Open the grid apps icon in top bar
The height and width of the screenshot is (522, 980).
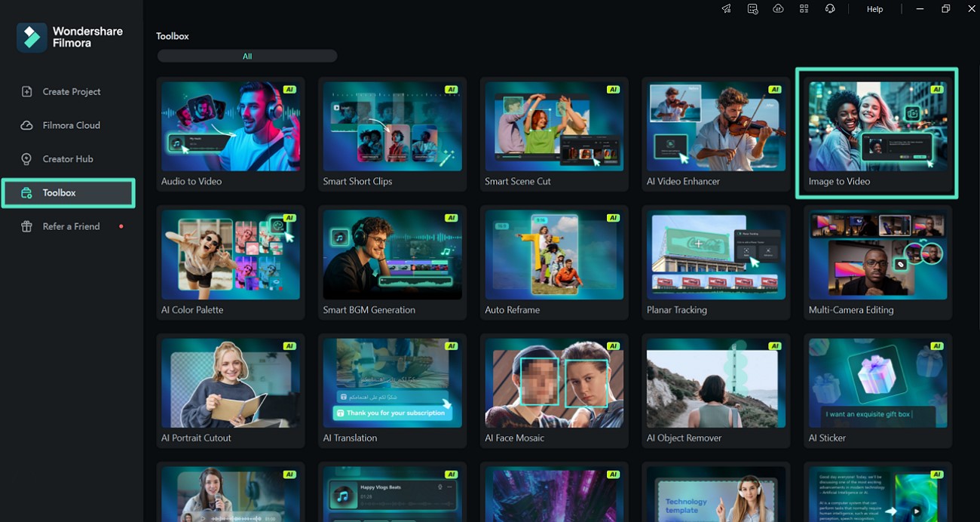pyautogui.click(x=804, y=9)
